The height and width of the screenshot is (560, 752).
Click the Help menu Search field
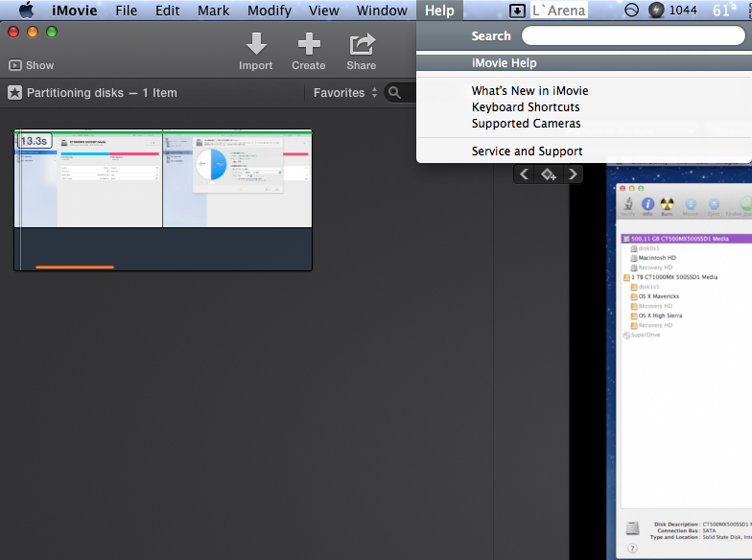[x=633, y=35]
